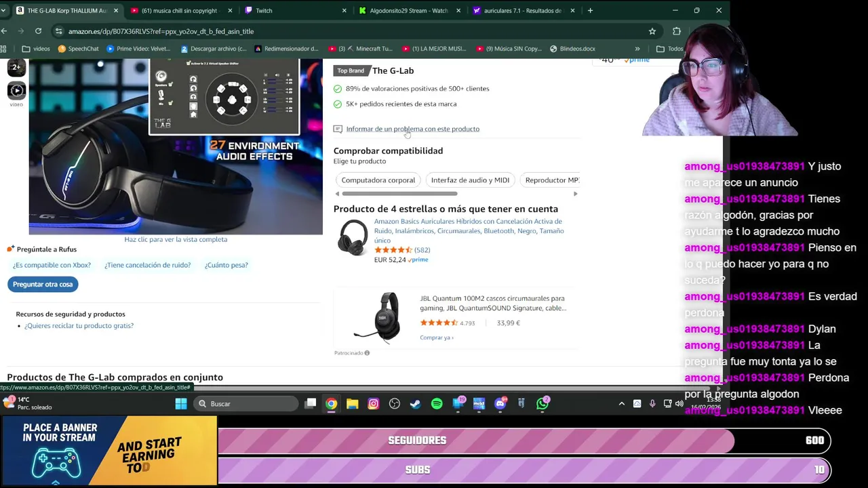This screenshot has width=868, height=488.
Task: Ask Rufus: ¿Tiene cancelación de ruido?
Action: pyautogui.click(x=147, y=265)
